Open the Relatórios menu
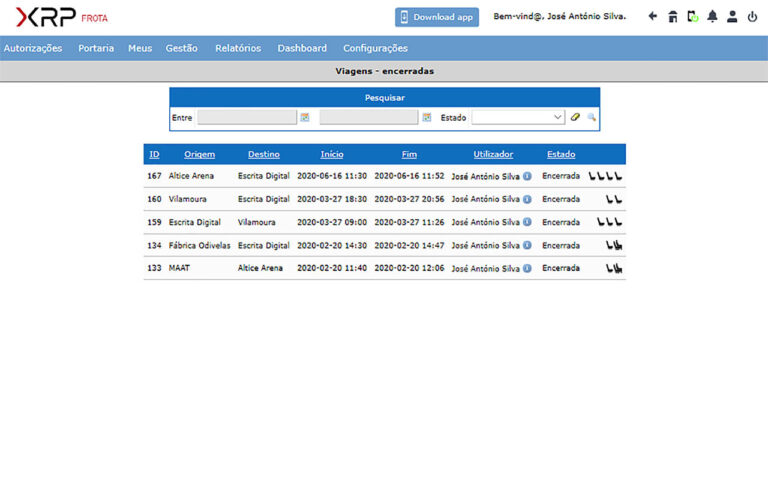The width and height of the screenshot is (768, 502). [238, 48]
